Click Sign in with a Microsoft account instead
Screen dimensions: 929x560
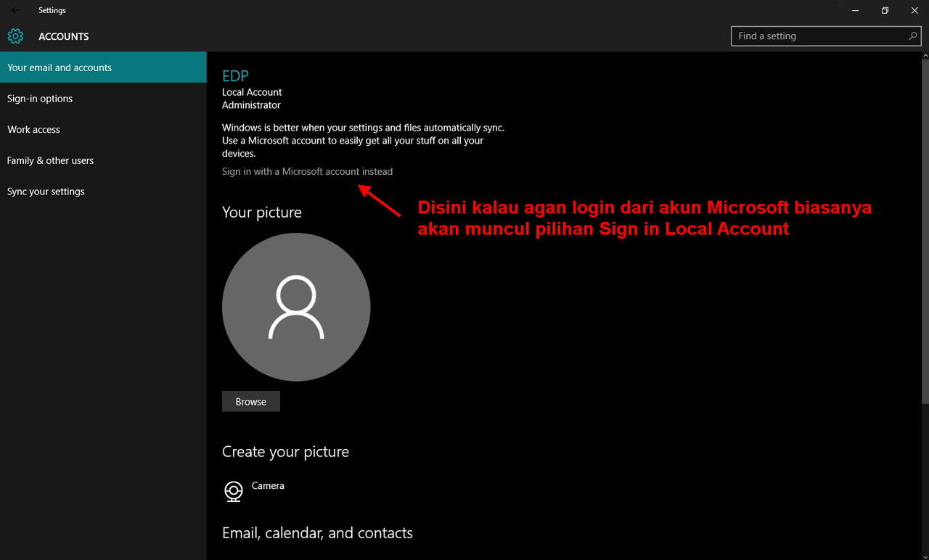pyautogui.click(x=307, y=171)
